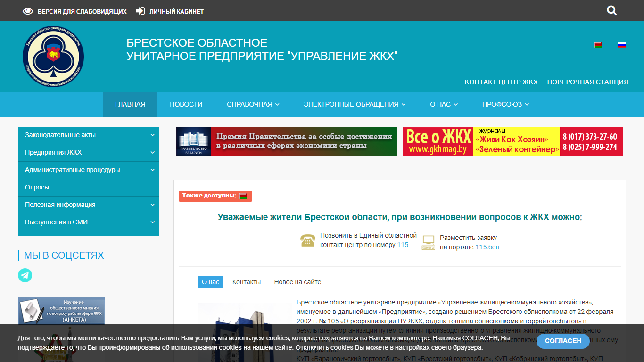Click the login arrow icon beside Личный кабинет
This screenshot has width=644, height=362.
click(140, 11)
